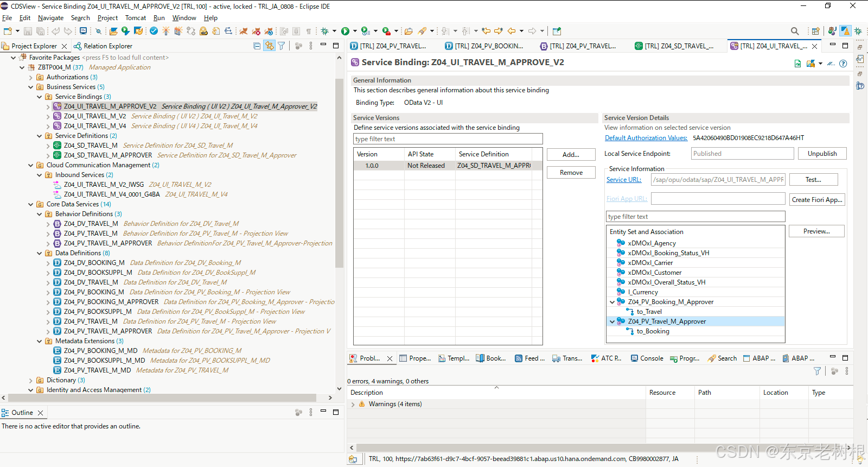Screen dimensions: 868x467
Task: Expand Warnings (4 items) in Problems view
Action: [353, 404]
